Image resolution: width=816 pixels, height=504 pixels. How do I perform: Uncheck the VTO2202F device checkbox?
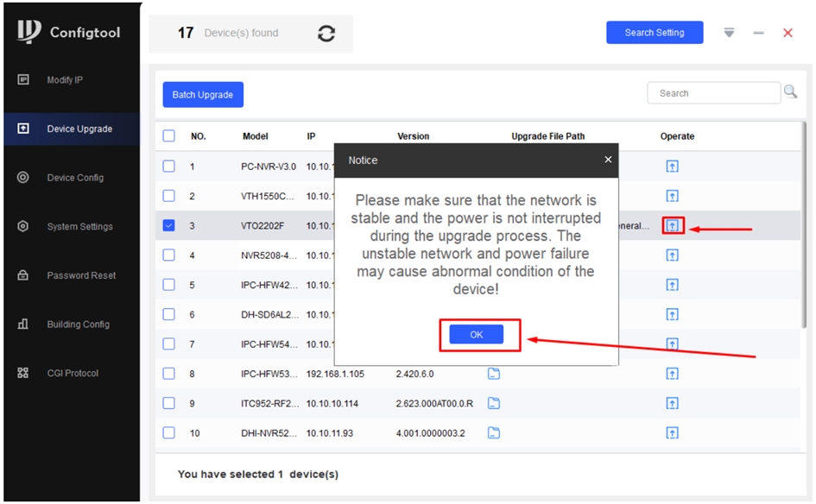[x=169, y=226]
